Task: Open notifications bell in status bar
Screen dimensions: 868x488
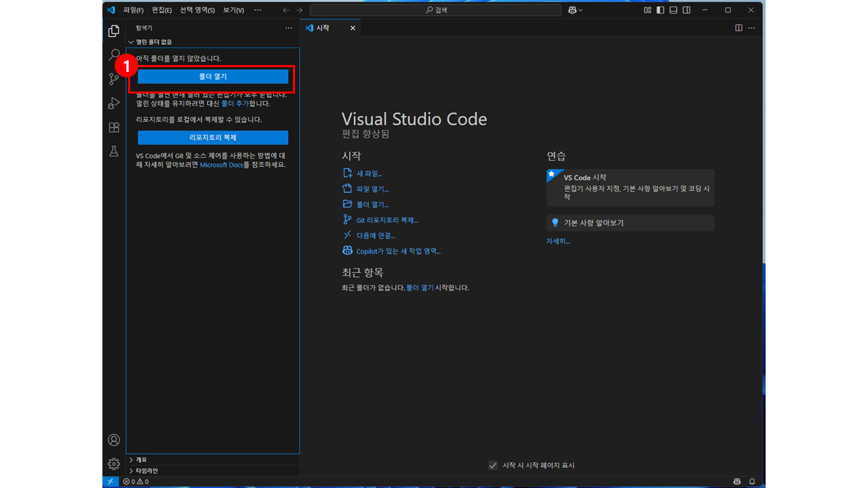Action: coord(753,481)
